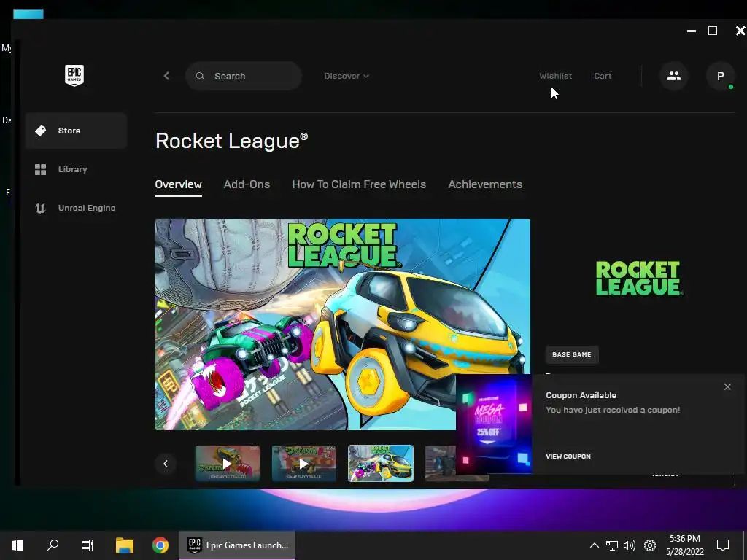Viewport: 747px width, 560px height.
Task: Select Epic Games Launcher taskbar button
Action: tap(237, 545)
